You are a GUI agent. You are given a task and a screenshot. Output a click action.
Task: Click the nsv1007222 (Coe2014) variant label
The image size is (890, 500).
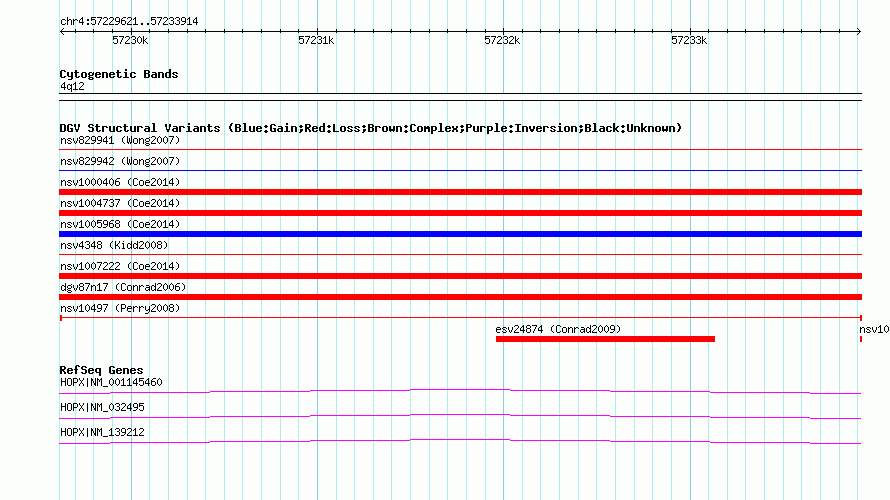120,266
